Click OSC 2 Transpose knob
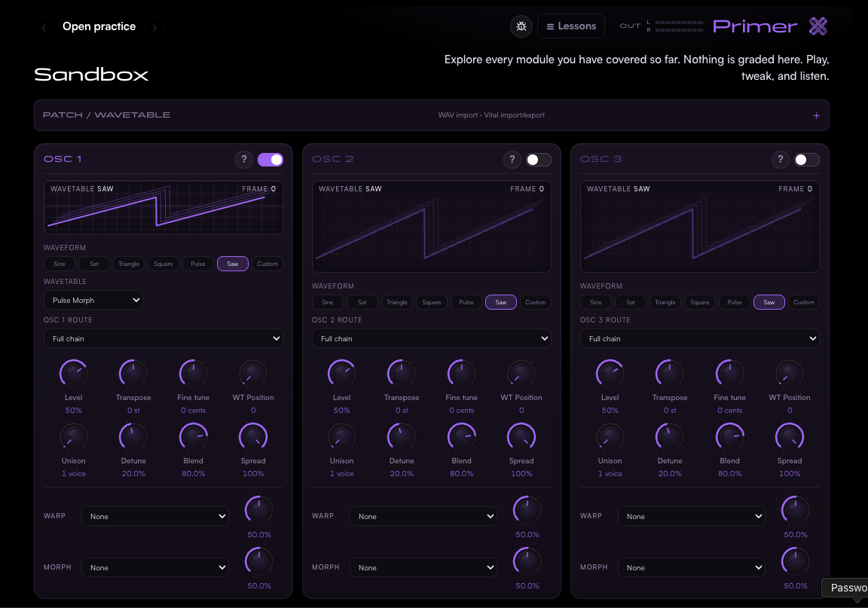The width and height of the screenshot is (868, 608). coord(402,374)
